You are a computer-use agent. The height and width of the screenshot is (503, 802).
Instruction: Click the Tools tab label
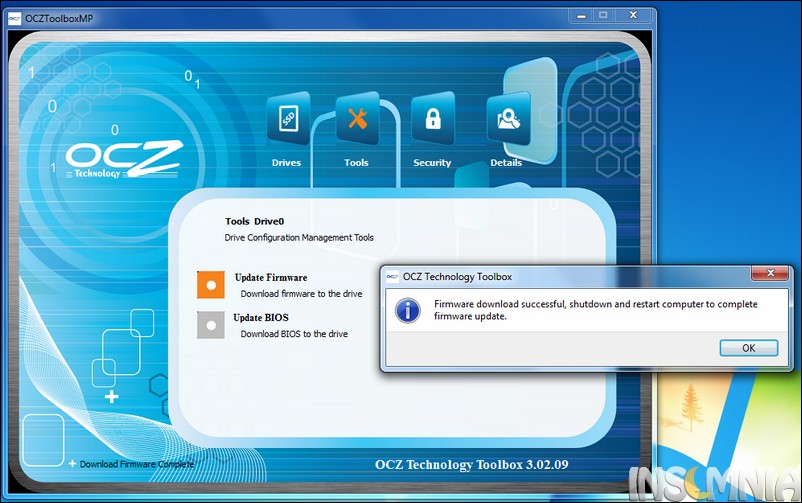(x=356, y=163)
